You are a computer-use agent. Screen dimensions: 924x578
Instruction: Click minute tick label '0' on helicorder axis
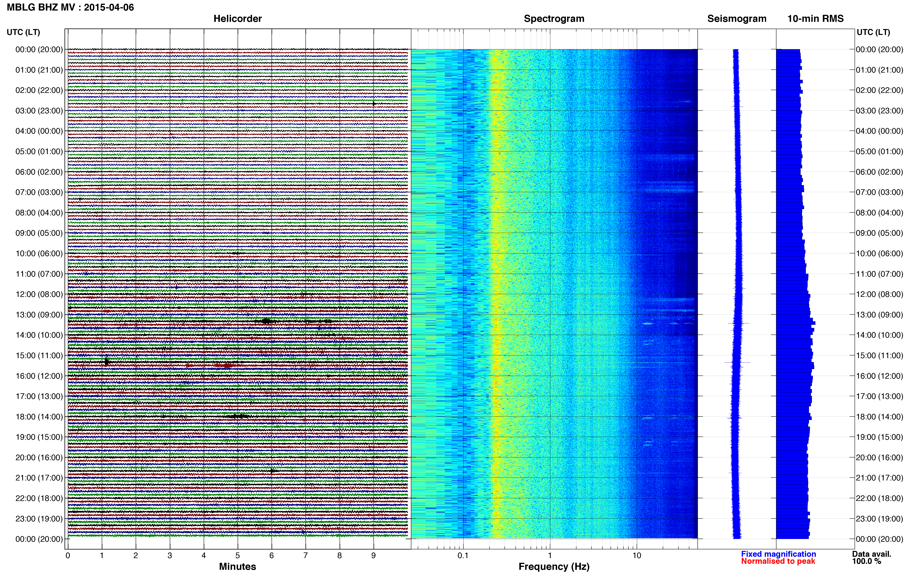point(68,555)
